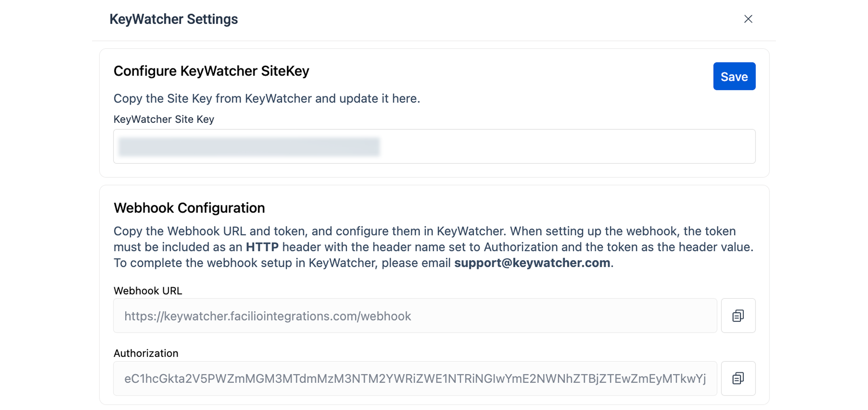Focus the KeyWatcher Site Key input field

(x=559, y=147)
